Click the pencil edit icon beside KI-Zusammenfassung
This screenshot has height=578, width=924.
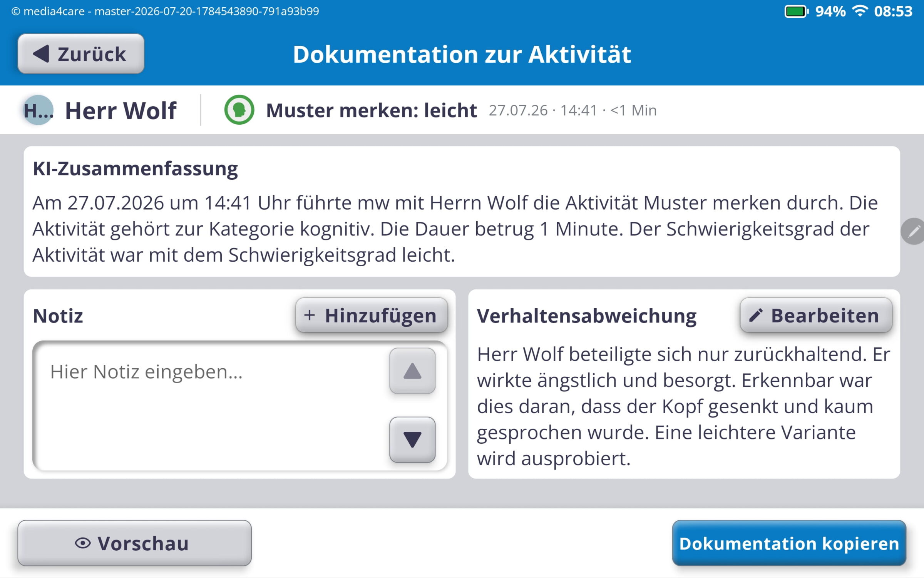point(913,231)
